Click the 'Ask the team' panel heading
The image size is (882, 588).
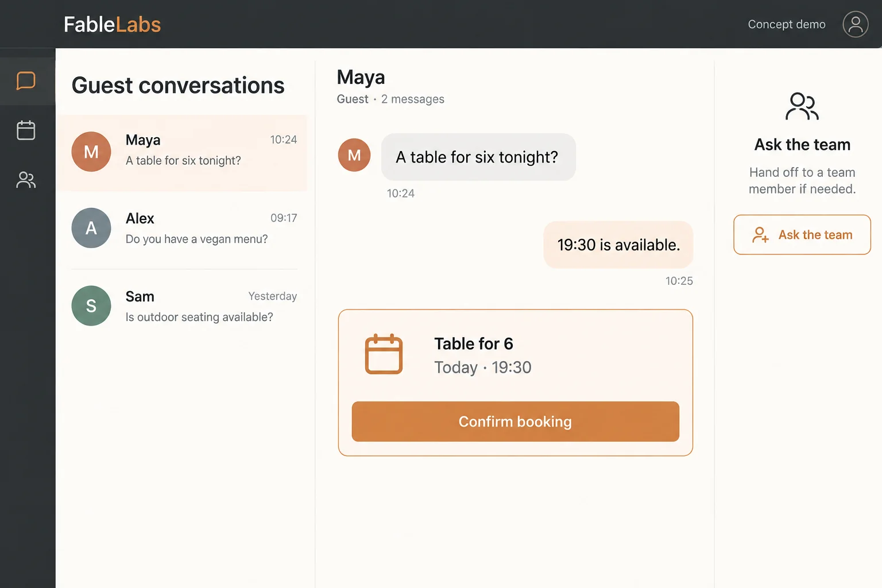pos(802,145)
